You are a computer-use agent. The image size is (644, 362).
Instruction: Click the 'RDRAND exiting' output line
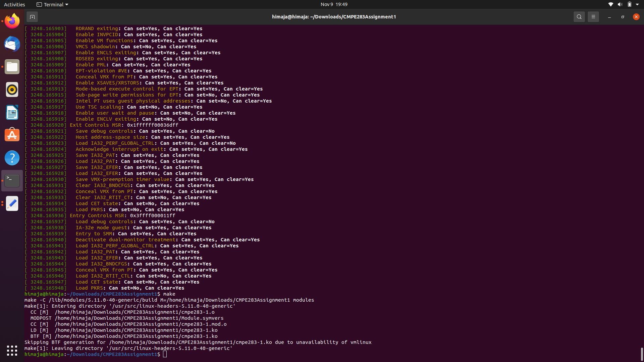[113, 28]
